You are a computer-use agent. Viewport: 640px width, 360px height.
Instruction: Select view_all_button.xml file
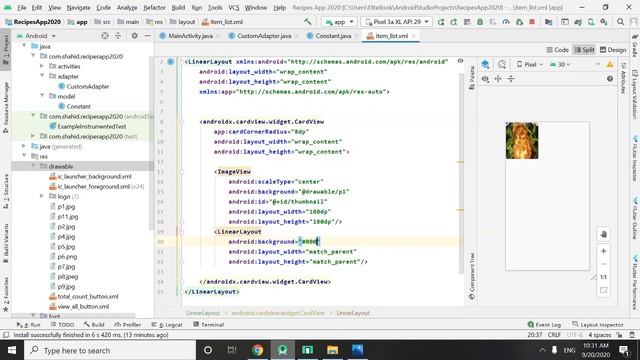[x=83, y=306]
